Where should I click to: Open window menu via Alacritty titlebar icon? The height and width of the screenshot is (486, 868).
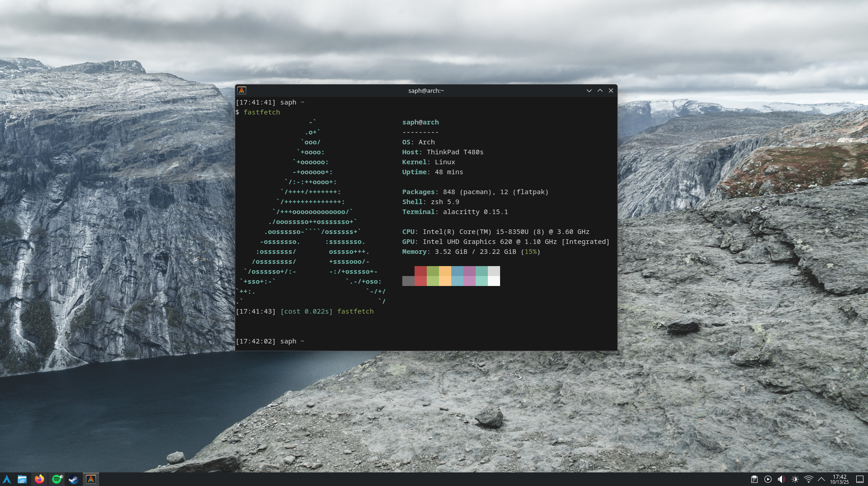pos(242,91)
